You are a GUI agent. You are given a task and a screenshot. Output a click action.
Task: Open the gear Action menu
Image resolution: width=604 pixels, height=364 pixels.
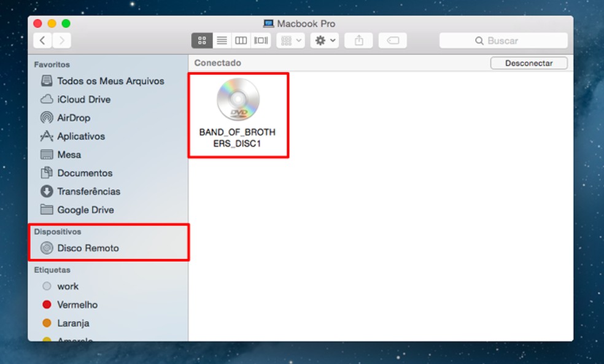click(325, 41)
